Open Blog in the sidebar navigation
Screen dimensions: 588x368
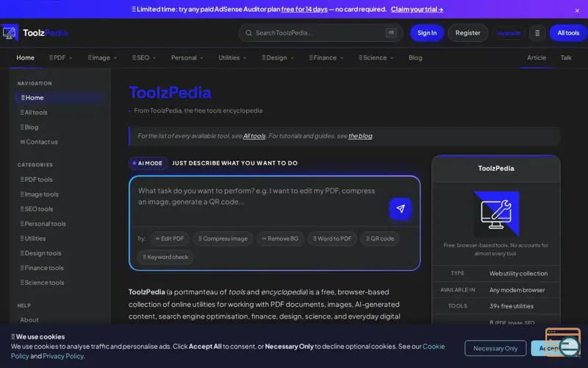[x=29, y=127]
